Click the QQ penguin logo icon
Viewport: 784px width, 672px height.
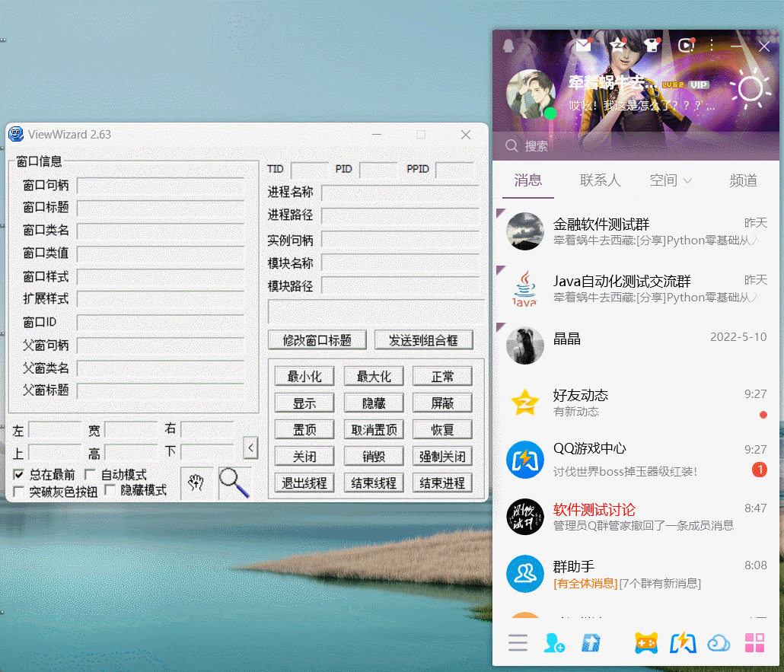click(508, 46)
